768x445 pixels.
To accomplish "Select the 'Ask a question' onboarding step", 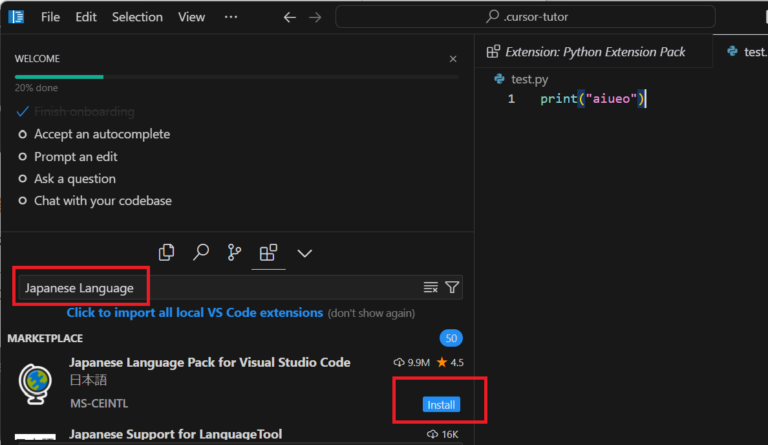I will (74, 179).
